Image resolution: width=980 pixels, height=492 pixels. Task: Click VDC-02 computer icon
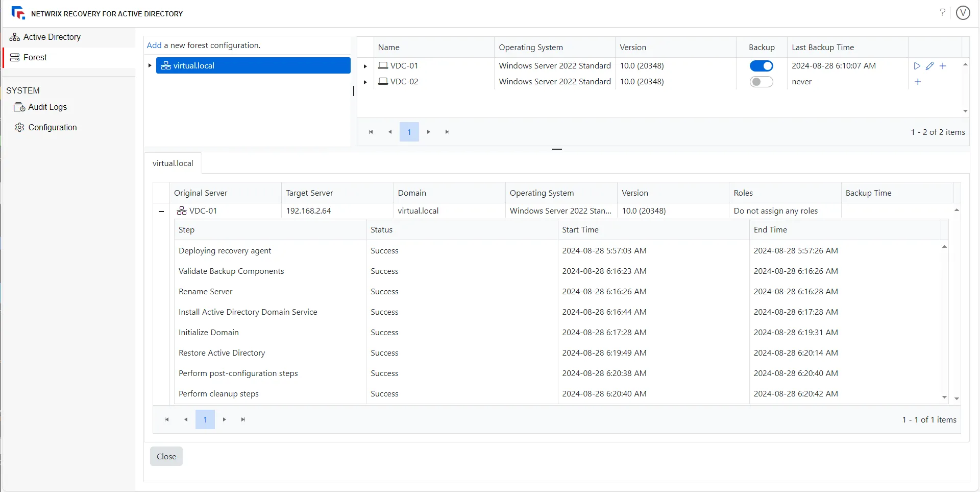383,82
